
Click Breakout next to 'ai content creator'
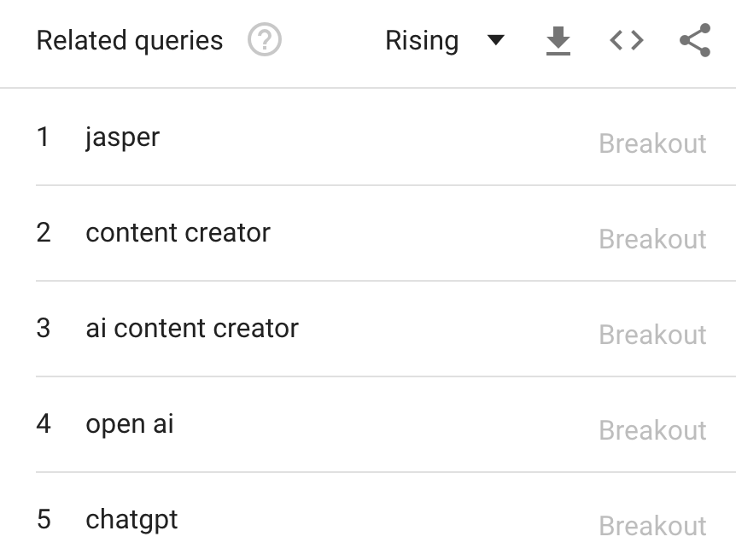[652, 335]
